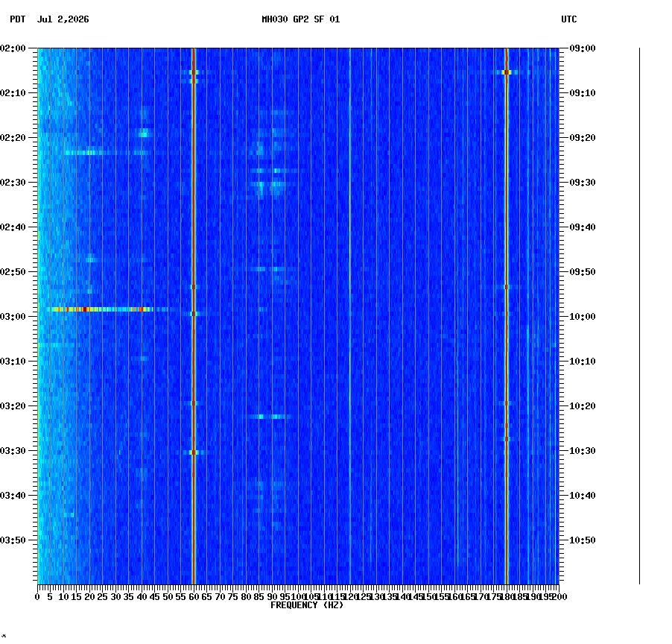Click the thin 120 Hz spectral line
Image resolution: width=672 pixels, height=644 pixels.
(350, 316)
